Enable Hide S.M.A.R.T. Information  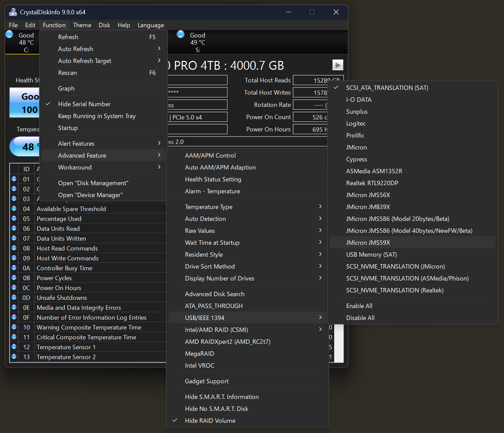coord(247,397)
